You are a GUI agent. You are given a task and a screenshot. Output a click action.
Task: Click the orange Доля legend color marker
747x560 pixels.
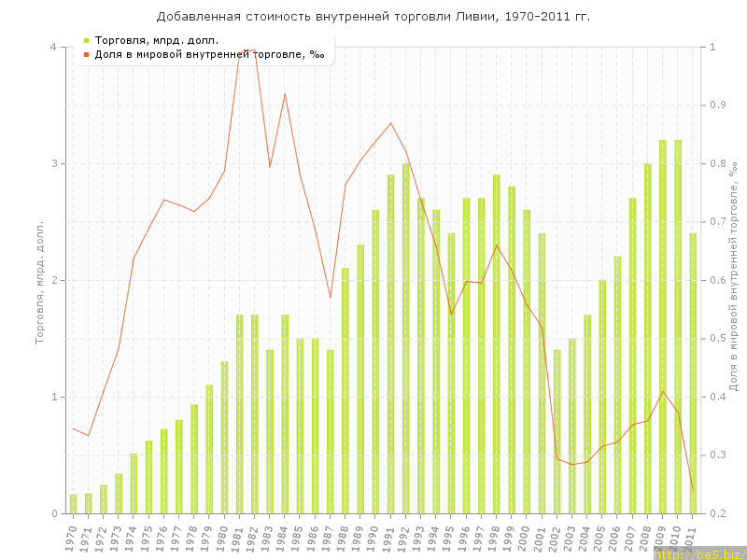click(x=86, y=54)
